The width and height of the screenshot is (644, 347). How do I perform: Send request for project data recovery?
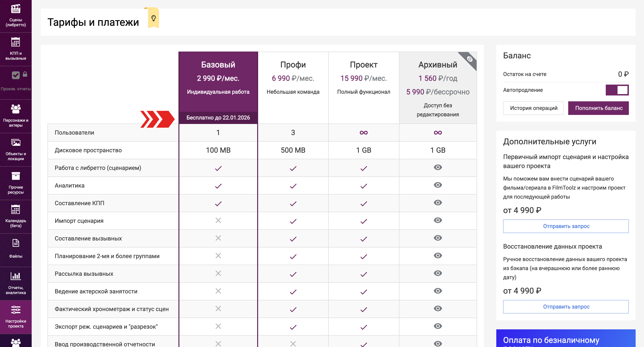click(566, 307)
